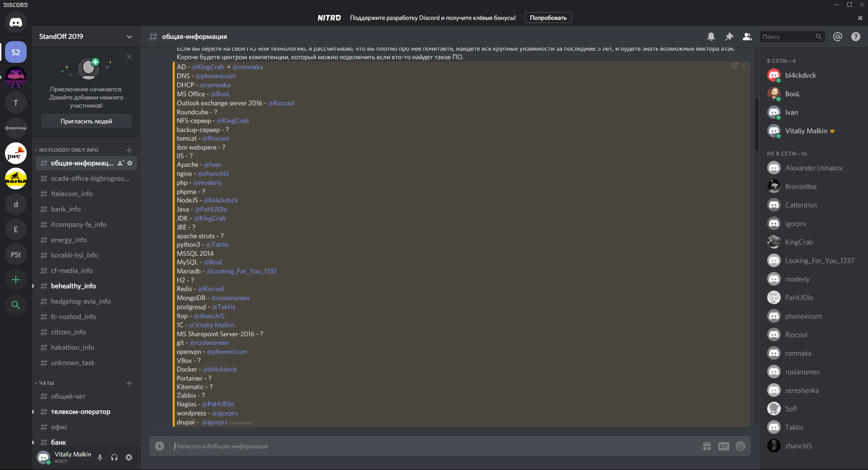This screenshot has width=868, height=470.
Task: Switch to energy_info channel
Action: click(86, 240)
